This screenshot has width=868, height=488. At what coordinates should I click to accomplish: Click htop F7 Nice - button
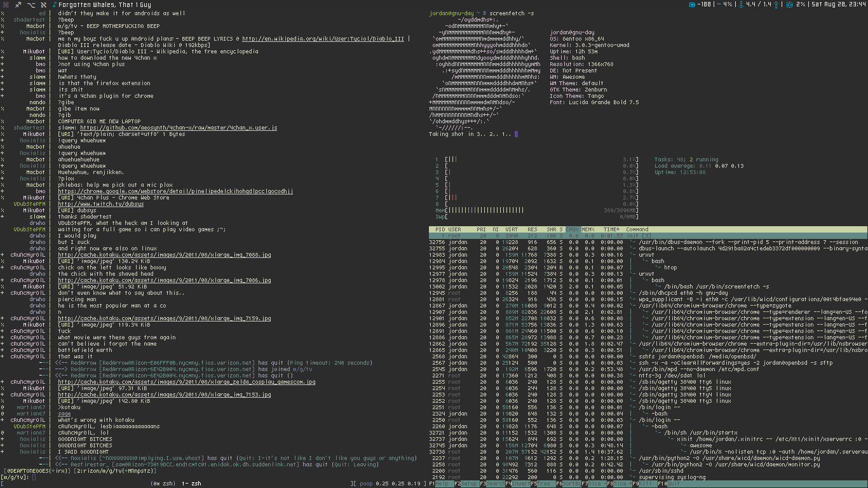[594, 484]
